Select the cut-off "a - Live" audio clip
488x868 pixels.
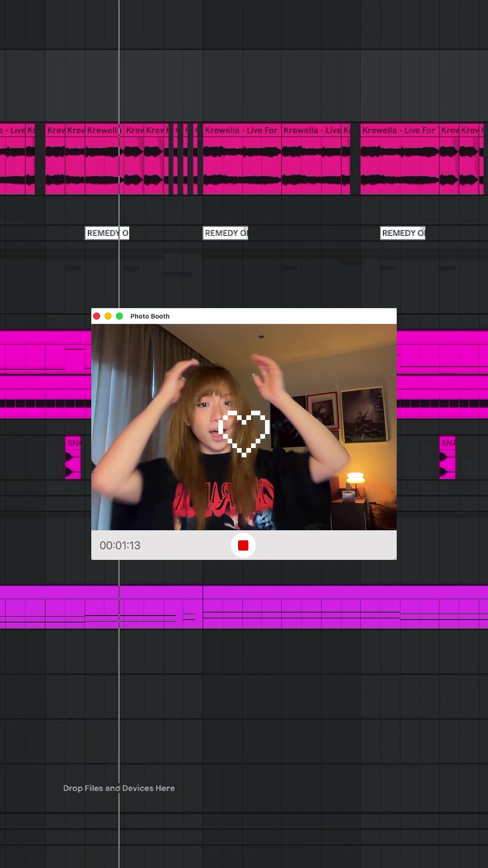pyautogui.click(x=12, y=159)
